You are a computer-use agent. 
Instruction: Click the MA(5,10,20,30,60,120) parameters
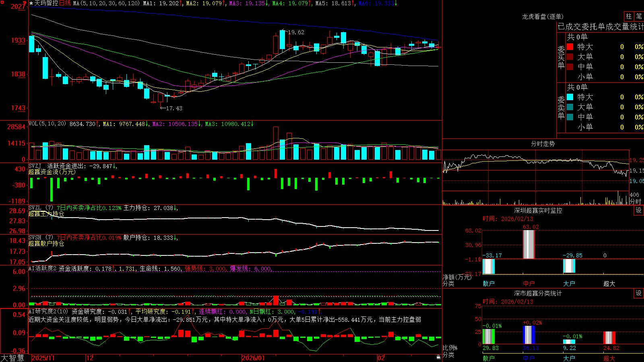click(x=107, y=3)
